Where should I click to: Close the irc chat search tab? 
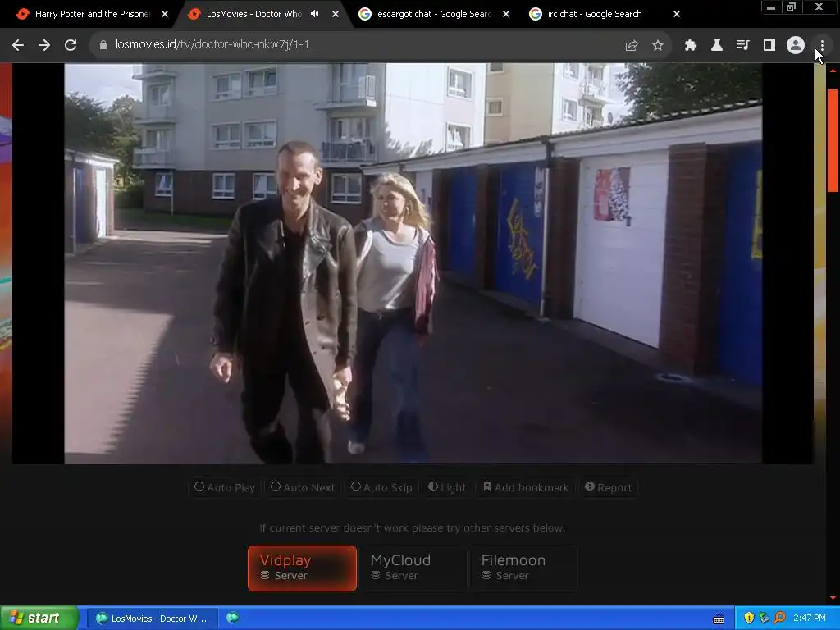point(677,14)
